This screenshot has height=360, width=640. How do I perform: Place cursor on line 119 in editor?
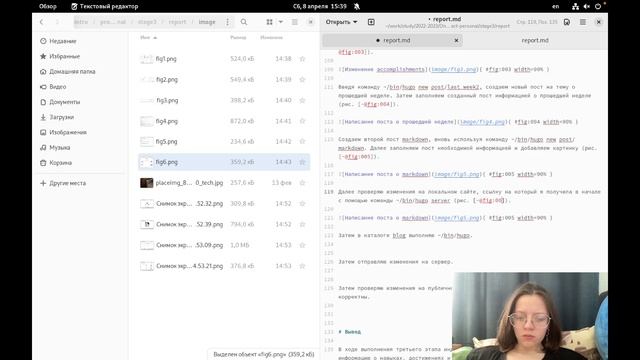469,196
